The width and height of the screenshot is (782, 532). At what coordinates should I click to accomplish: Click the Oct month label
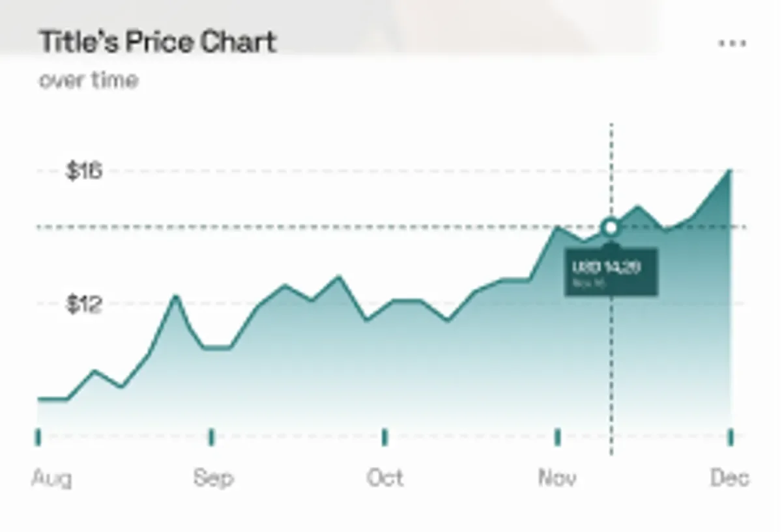(x=385, y=478)
